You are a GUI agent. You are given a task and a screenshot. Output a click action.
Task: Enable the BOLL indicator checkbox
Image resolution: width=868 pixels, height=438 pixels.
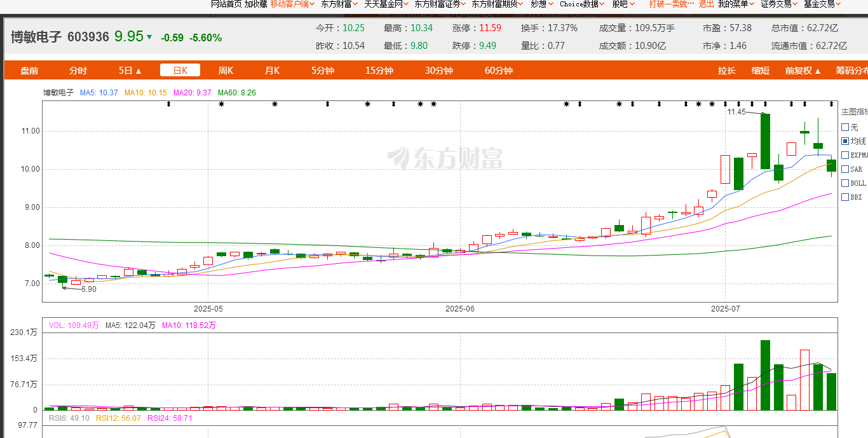[x=845, y=183]
